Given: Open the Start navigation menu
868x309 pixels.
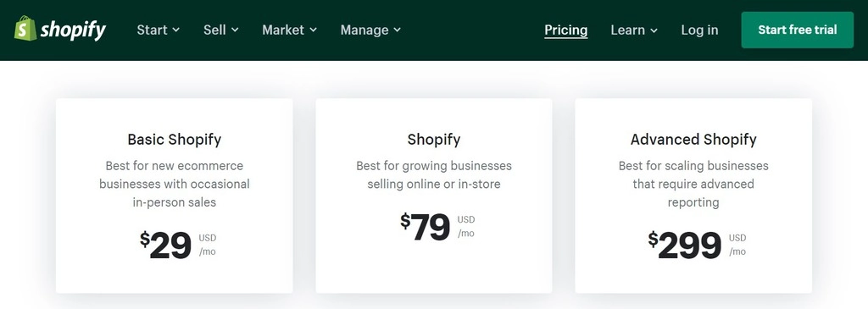Looking at the screenshot, I should point(159,30).
